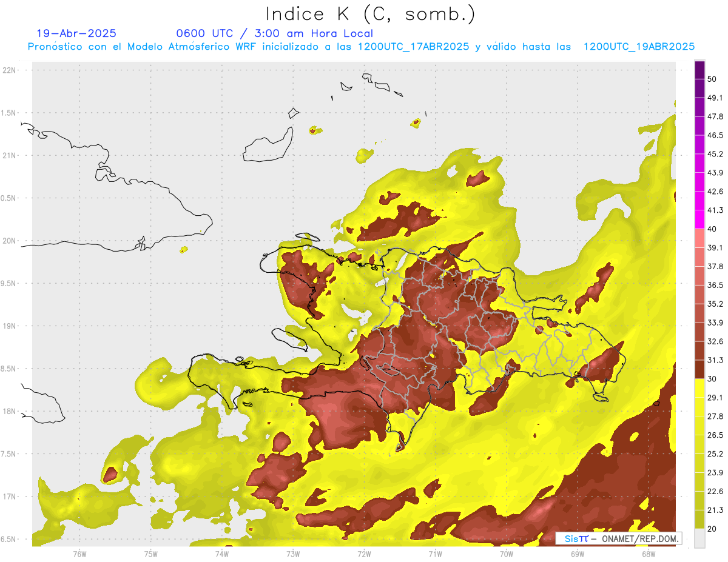Click the "SisTT - ONAMET/REP.DOM." source label
Image resolution: width=728 pixels, height=562 pixels.
pos(619,538)
